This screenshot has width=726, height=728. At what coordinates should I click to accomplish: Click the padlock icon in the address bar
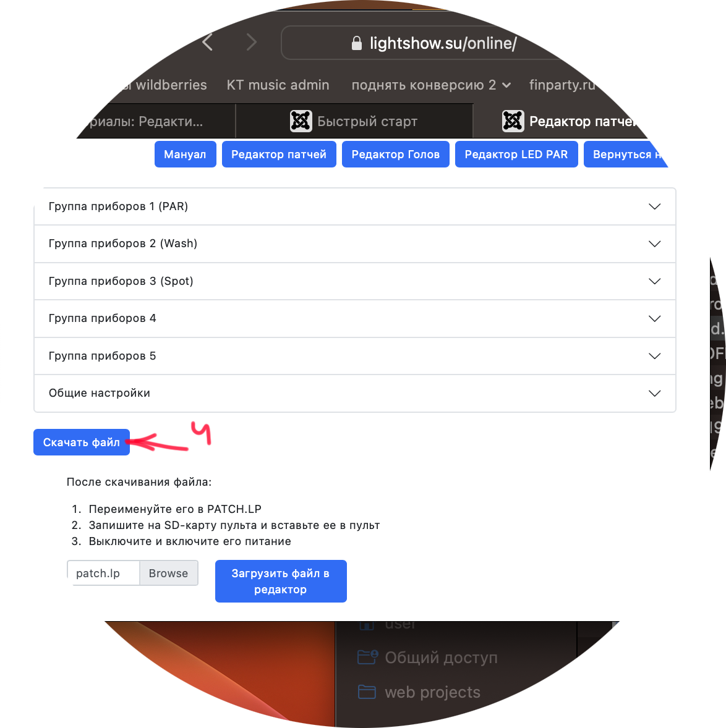pyautogui.click(x=356, y=43)
